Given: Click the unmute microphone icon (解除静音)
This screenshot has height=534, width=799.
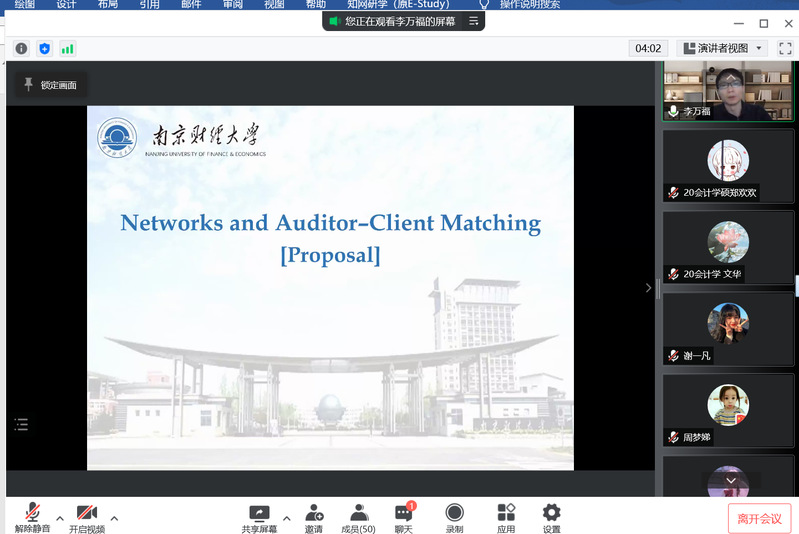Looking at the screenshot, I should (32, 514).
